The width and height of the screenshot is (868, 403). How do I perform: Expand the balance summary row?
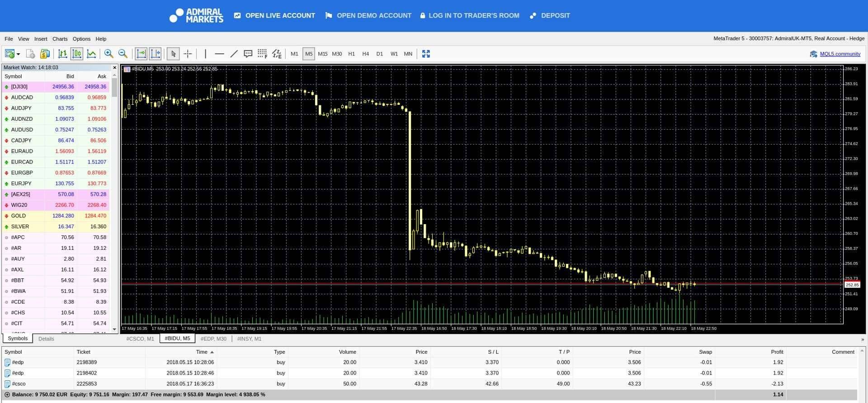click(x=7, y=394)
